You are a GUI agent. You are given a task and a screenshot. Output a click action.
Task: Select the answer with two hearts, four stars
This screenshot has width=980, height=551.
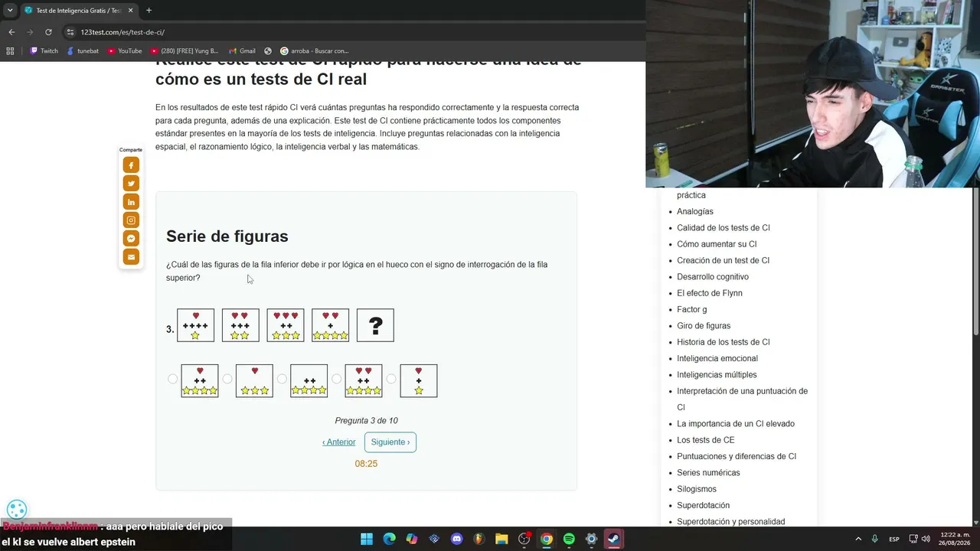tap(337, 379)
